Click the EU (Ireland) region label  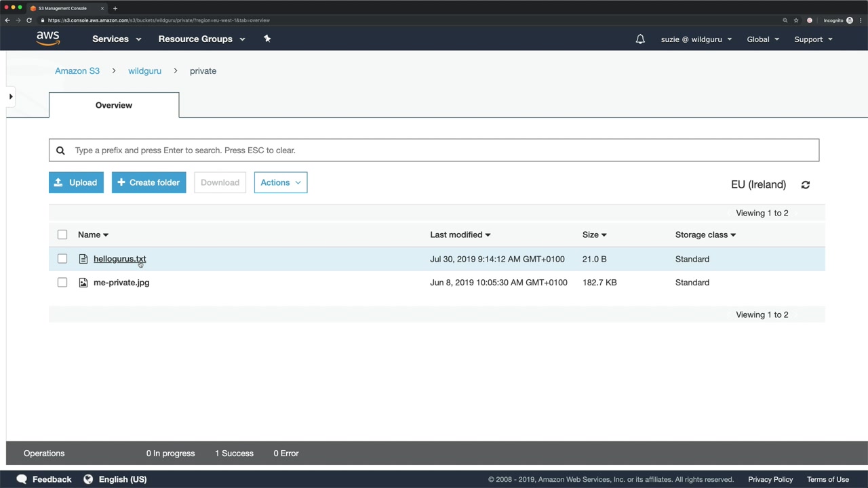coord(758,184)
